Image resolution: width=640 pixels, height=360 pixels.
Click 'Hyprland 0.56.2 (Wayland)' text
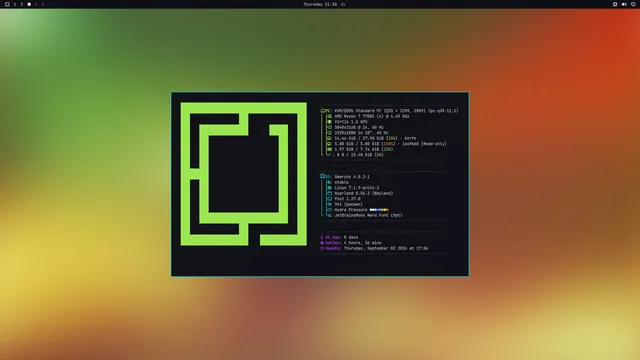click(364, 193)
